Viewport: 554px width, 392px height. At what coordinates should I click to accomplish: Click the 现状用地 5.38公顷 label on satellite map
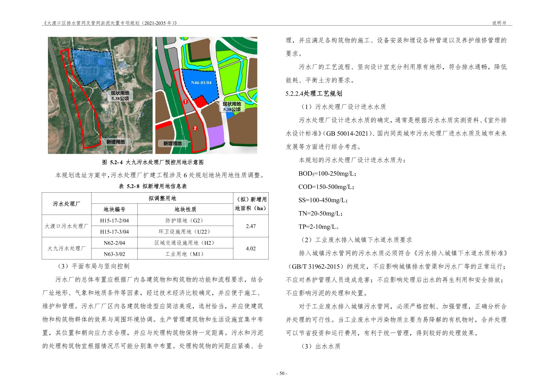(x=120, y=96)
